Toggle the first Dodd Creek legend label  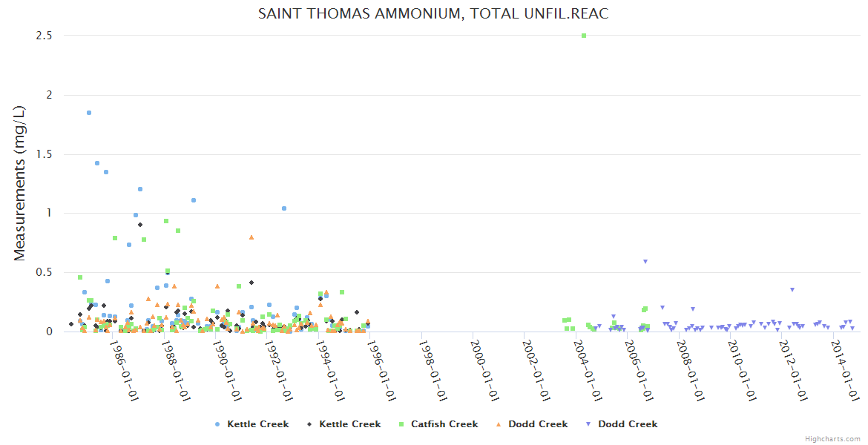click(x=538, y=424)
